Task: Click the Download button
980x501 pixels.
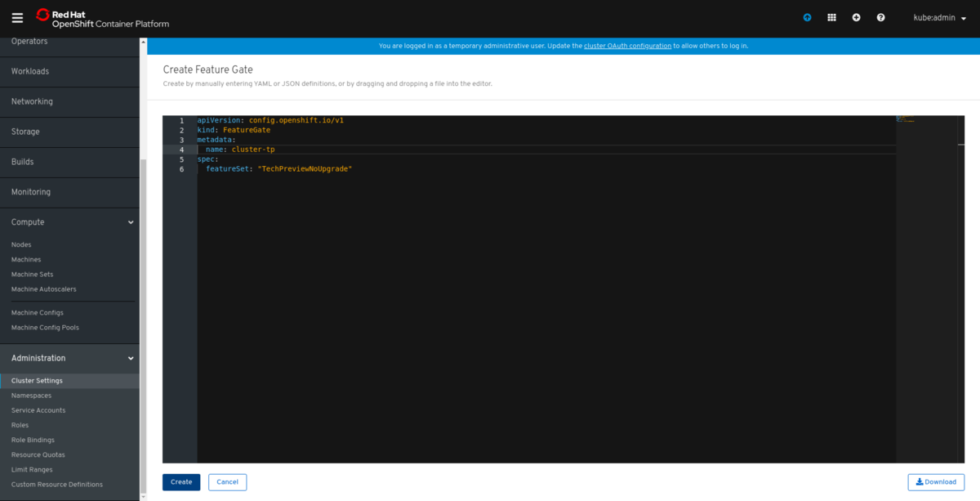Action: coord(936,482)
